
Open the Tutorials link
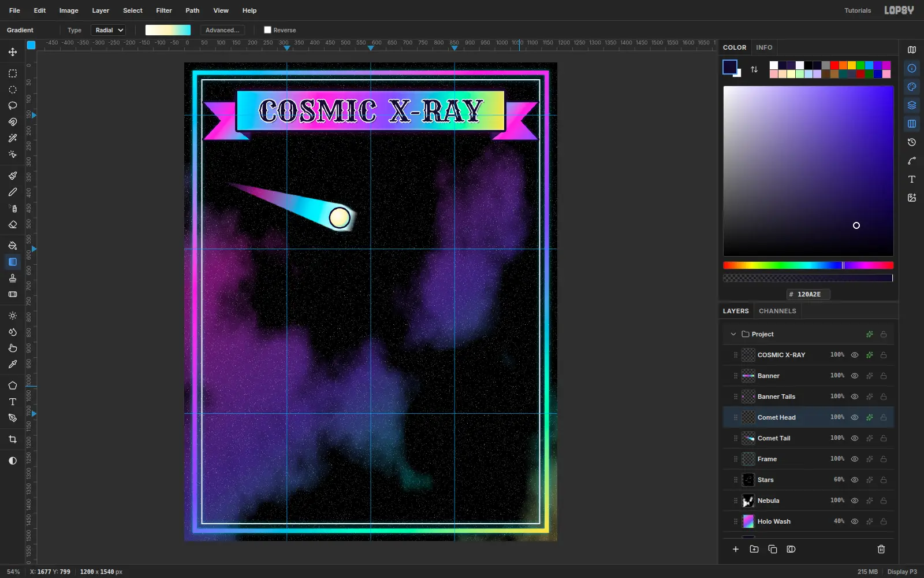click(858, 10)
